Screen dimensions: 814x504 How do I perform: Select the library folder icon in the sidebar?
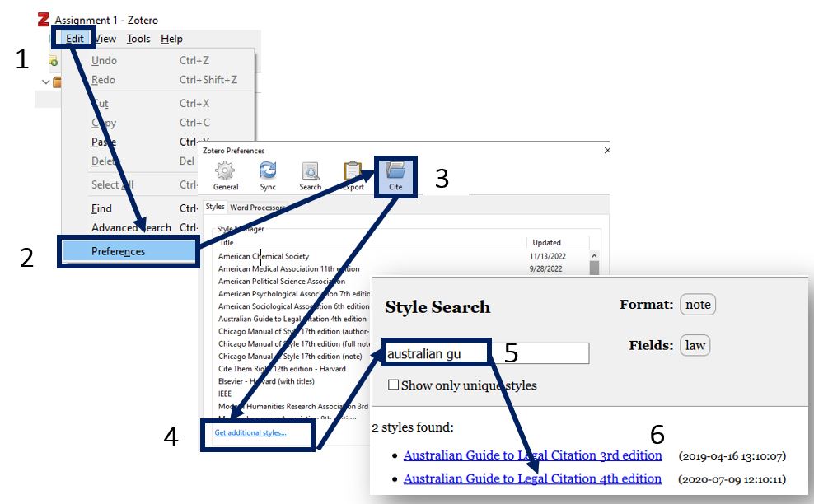pos(57,81)
